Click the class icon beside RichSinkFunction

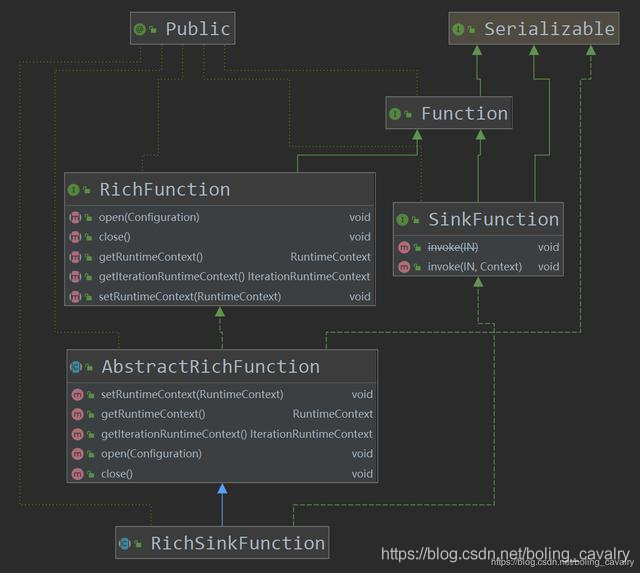[x=124, y=544]
